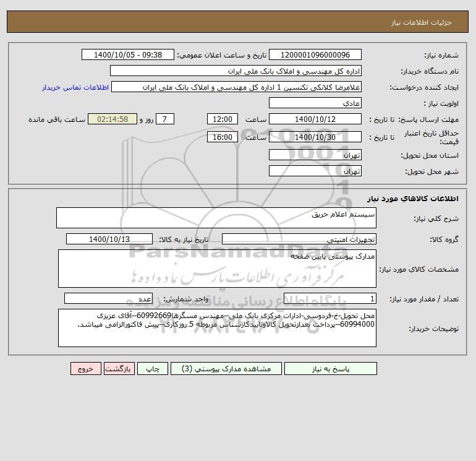Click the توضیحات خریدار label
Image resolution: width=476 pixels, height=461 pixels.
pos(434,329)
